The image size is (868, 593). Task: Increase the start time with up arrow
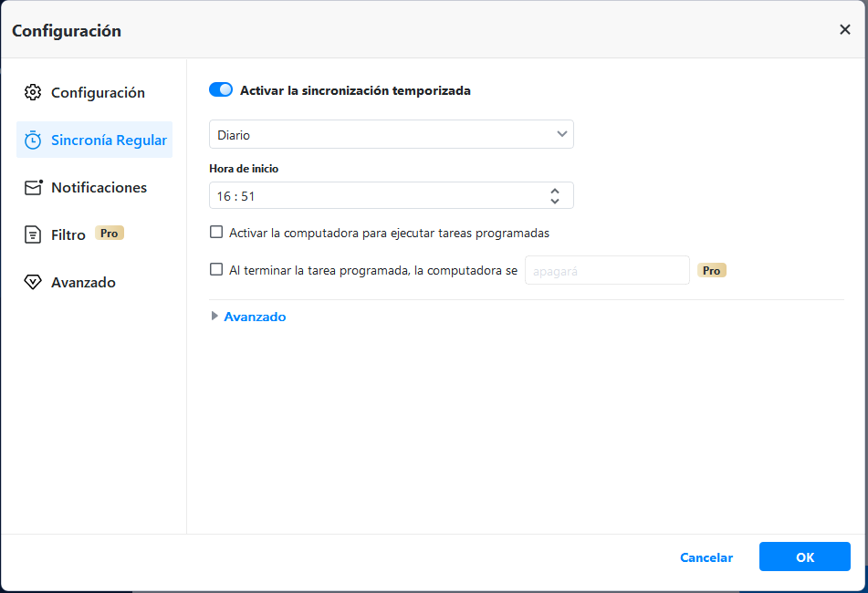(555, 191)
